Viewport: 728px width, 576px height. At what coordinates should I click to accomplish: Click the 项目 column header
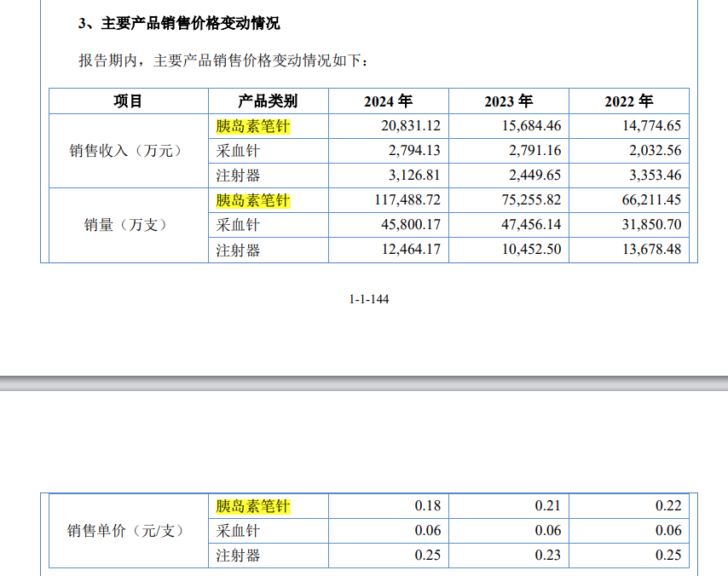click(x=128, y=101)
